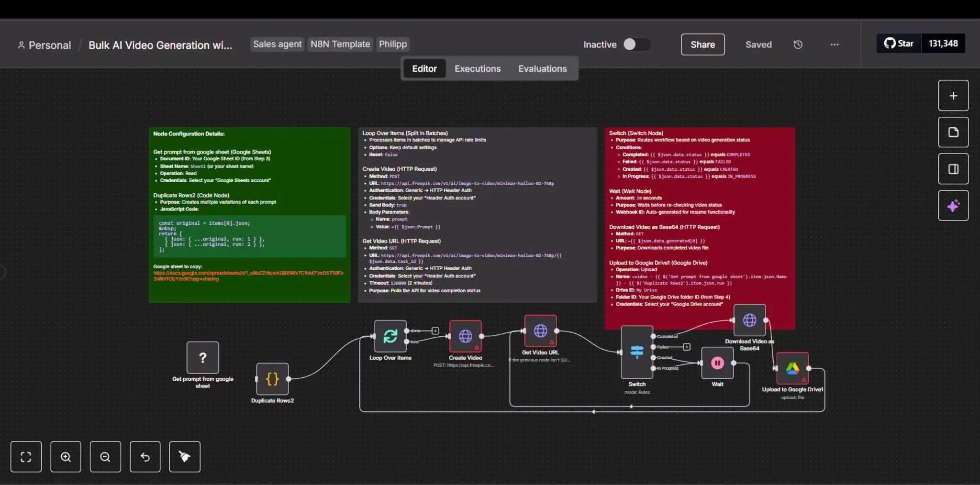Click the Upload to Google Drive1 node

coord(792,368)
